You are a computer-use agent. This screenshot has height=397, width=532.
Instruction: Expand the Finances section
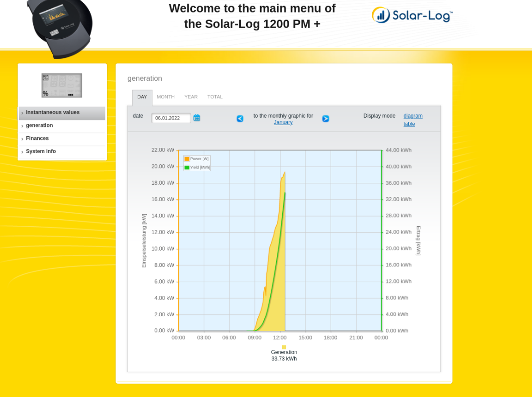click(x=37, y=139)
